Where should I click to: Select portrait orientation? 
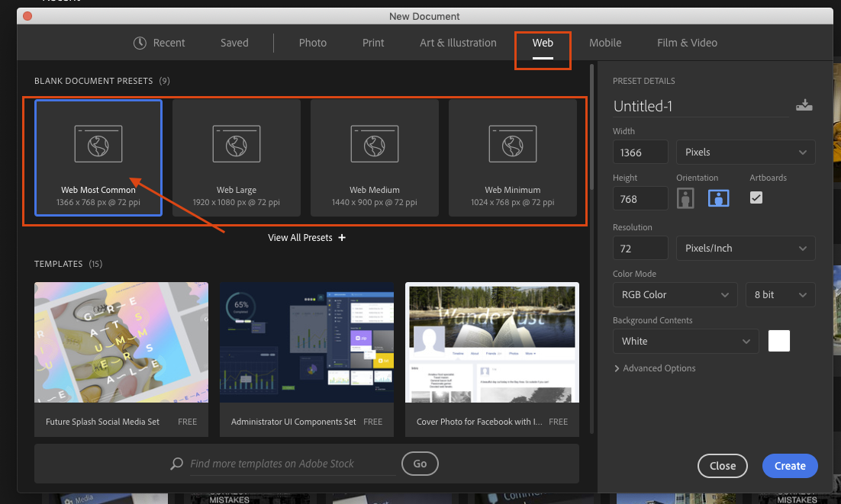(685, 197)
